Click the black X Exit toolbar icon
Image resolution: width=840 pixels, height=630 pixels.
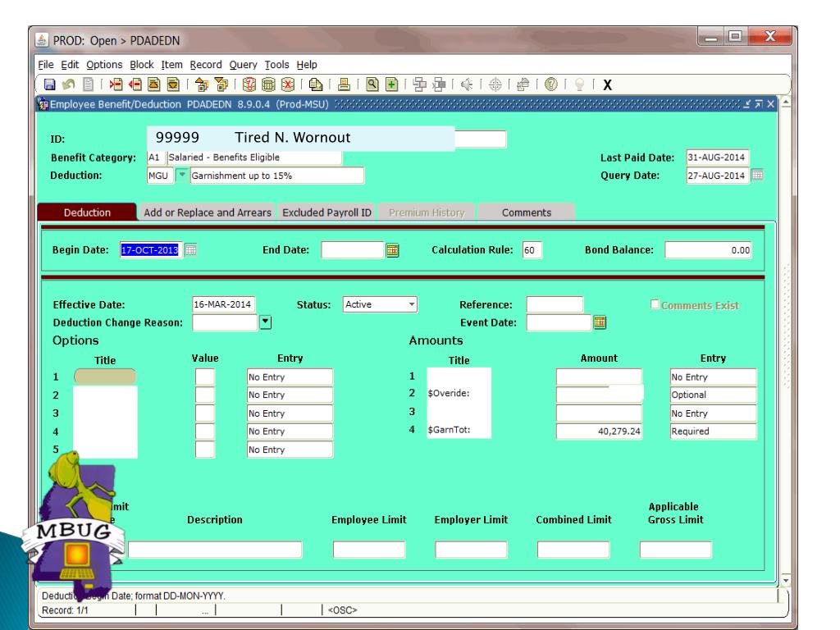(x=608, y=84)
